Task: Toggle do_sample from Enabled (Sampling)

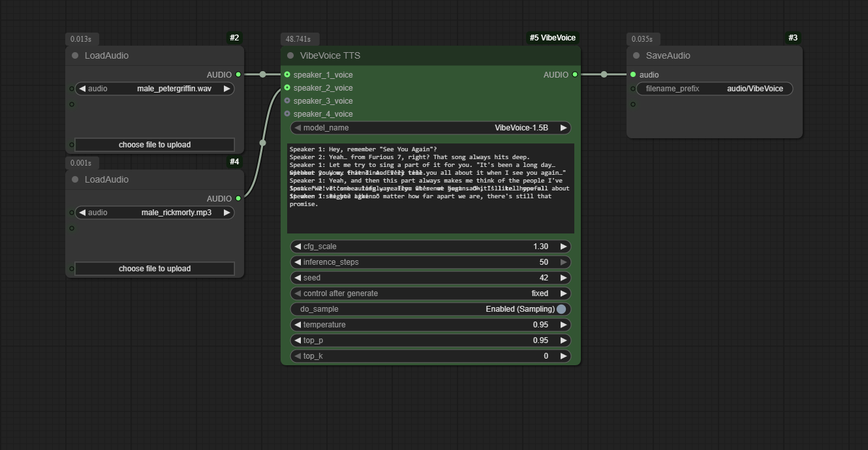Action: coord(430,308)
